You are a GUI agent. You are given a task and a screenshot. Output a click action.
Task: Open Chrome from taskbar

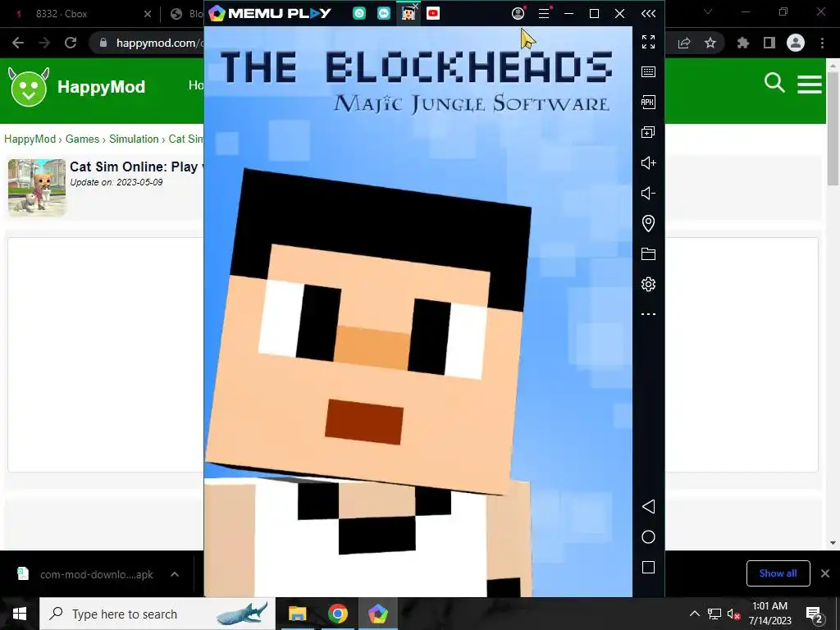(x=337, y=614)
